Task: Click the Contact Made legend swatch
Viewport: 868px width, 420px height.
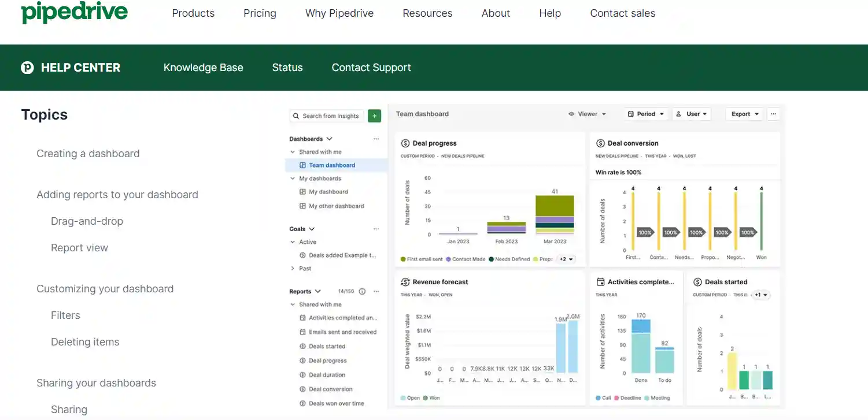Action: [x=448, y=259]
